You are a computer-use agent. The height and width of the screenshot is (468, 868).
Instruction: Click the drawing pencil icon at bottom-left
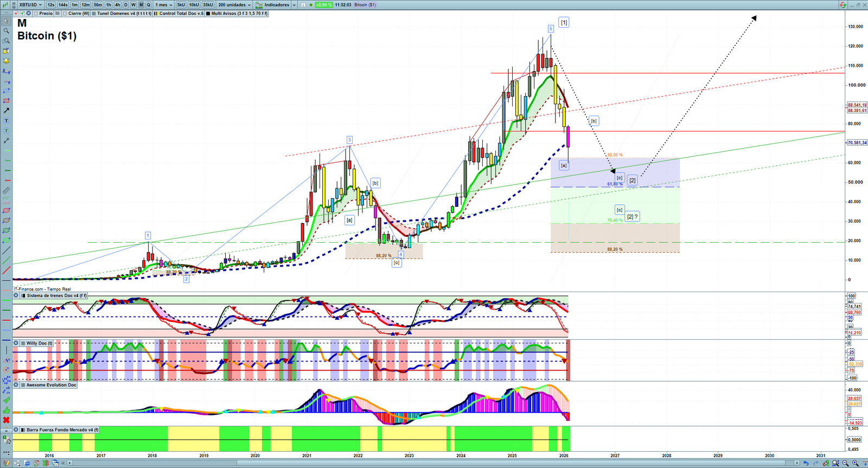pyautogui.click(x=6, y=463)
